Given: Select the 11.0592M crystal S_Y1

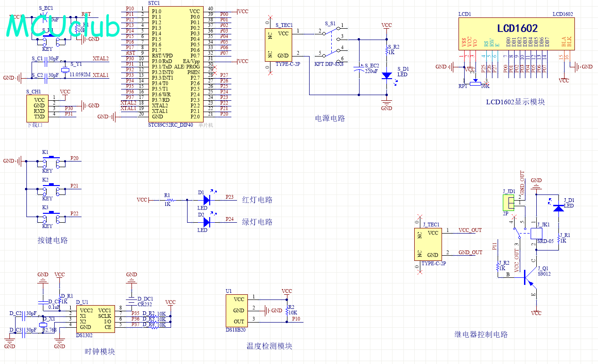Looking at the screenshot, I should 65,70.
